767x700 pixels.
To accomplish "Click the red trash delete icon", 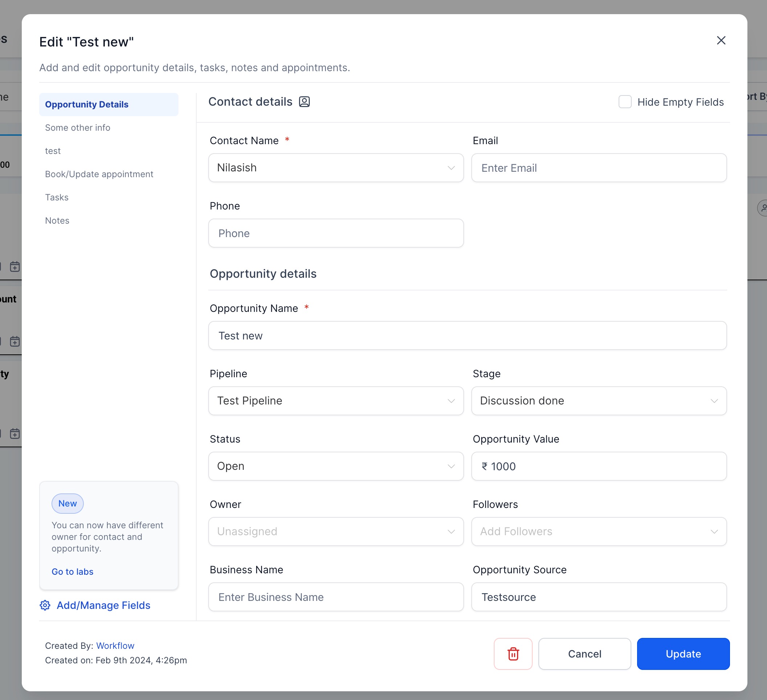I will tap(513, 654).
